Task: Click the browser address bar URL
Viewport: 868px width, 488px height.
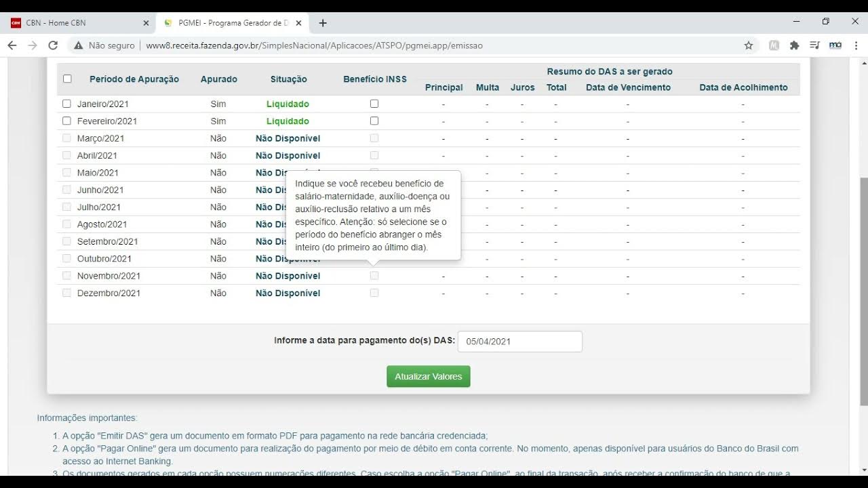Action: 315,45
